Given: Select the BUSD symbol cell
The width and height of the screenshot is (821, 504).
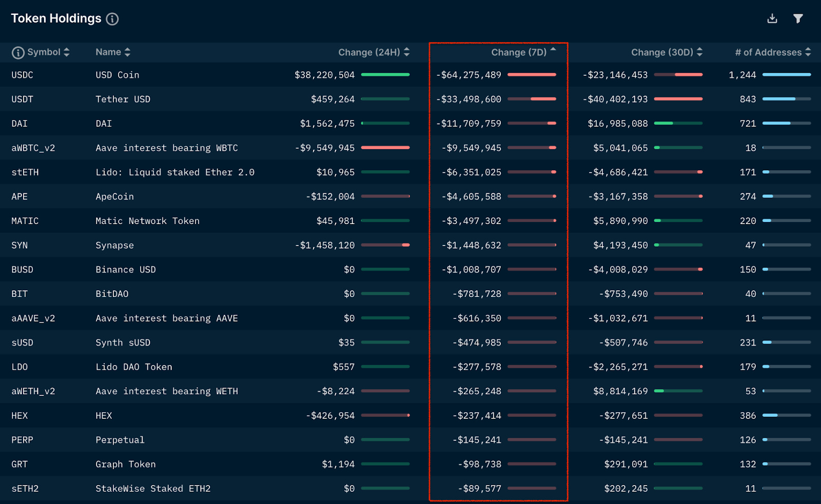Looking at the screenshot, I should 22,270.
